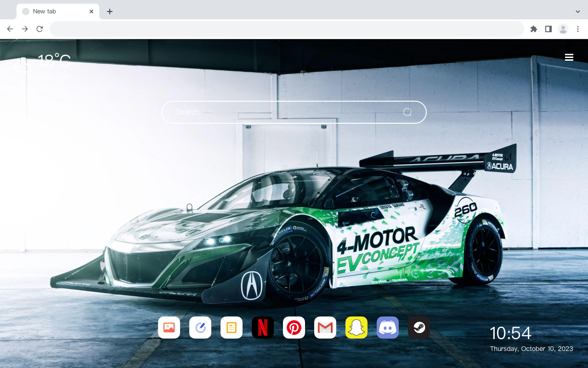Launch the Snapchat shortcut
The height and width of the screenshot is (368, 588).
pyautogui.click(x=356, y=328)
